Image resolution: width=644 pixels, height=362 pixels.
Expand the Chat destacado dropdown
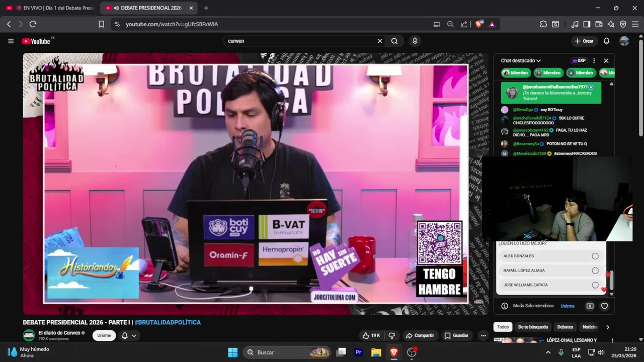(521, 60)
